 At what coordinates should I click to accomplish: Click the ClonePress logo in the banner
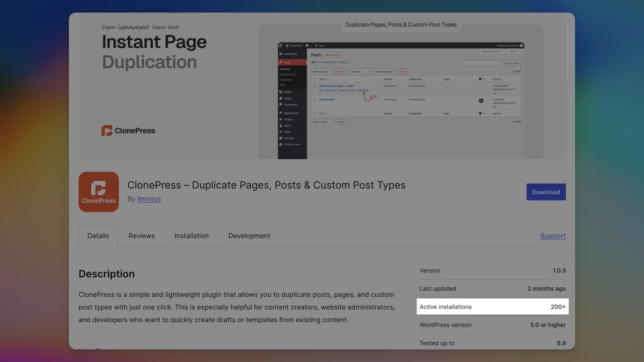(128, 130)
